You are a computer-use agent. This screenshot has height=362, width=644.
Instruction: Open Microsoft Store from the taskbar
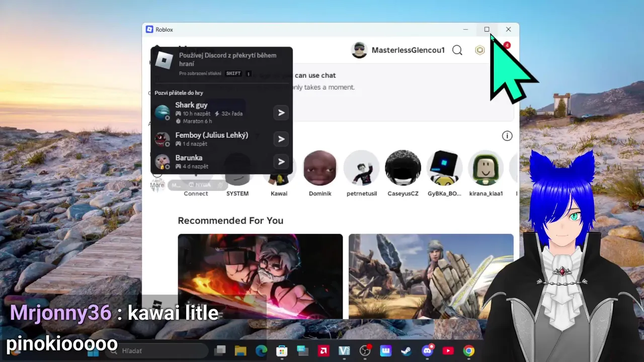282,351
